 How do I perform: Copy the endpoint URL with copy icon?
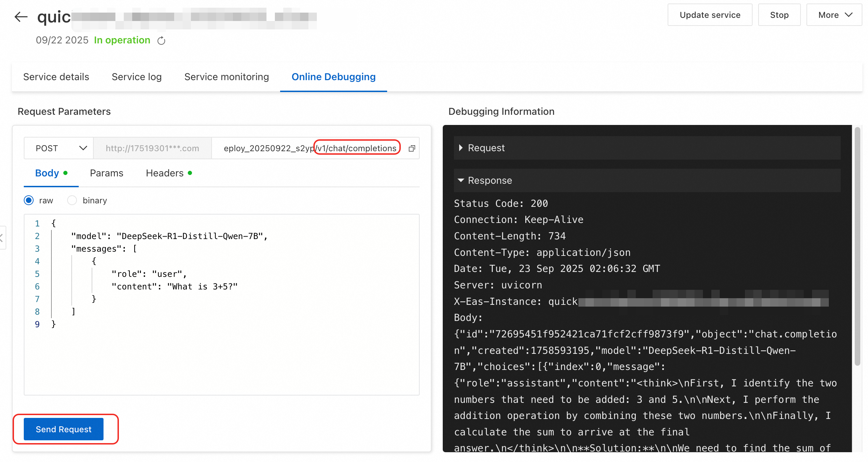412,148
